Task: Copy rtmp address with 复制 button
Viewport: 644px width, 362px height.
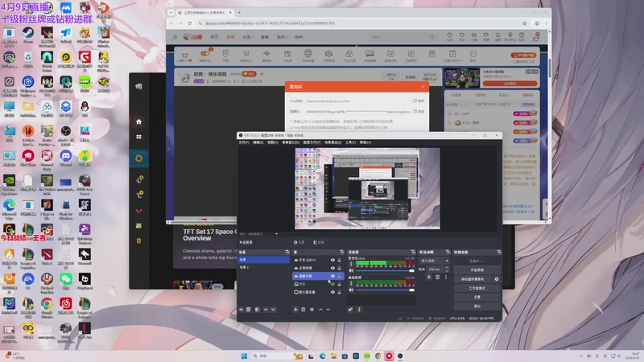Action: coord(419,101)
